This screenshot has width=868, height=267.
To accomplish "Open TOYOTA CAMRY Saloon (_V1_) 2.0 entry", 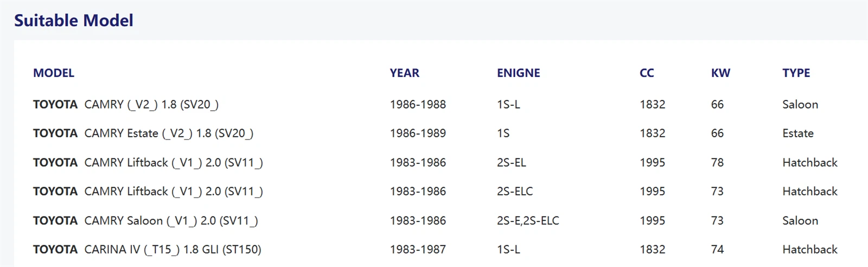I will (x=145, y=221).
